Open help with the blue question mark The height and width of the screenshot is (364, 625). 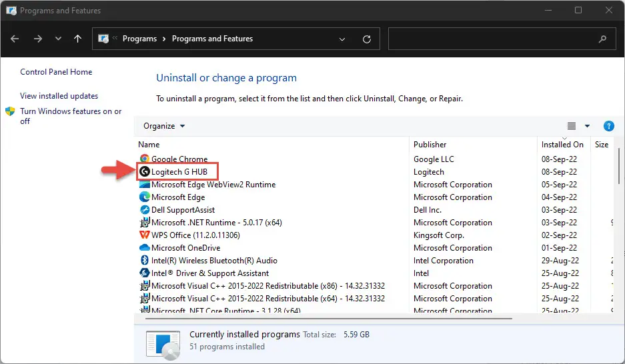point(608,126)
